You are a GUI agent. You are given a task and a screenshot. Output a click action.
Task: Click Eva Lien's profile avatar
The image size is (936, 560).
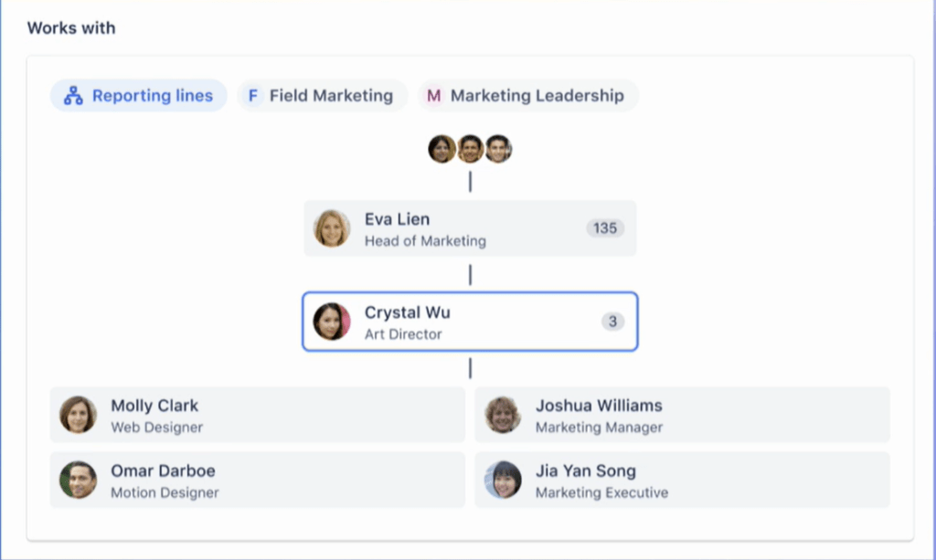332,228
